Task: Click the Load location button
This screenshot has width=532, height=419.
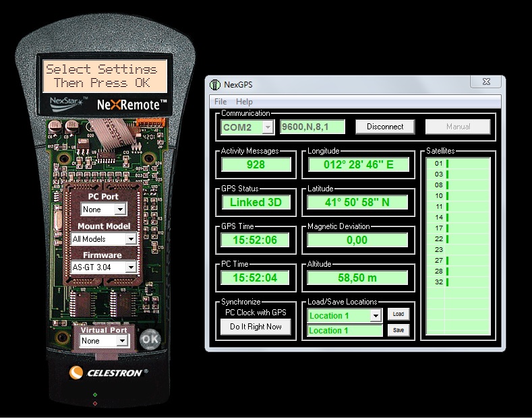Action: click(398, 314)
